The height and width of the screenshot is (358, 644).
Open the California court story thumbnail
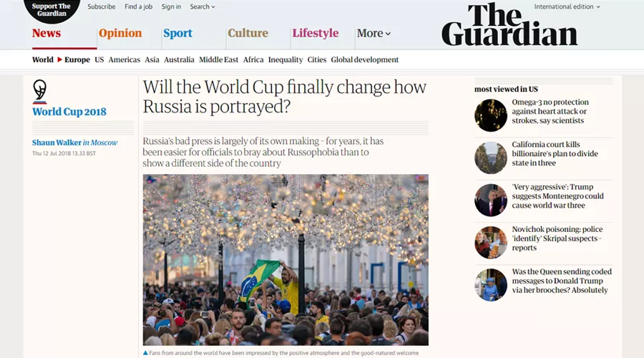tap(491, 158)
